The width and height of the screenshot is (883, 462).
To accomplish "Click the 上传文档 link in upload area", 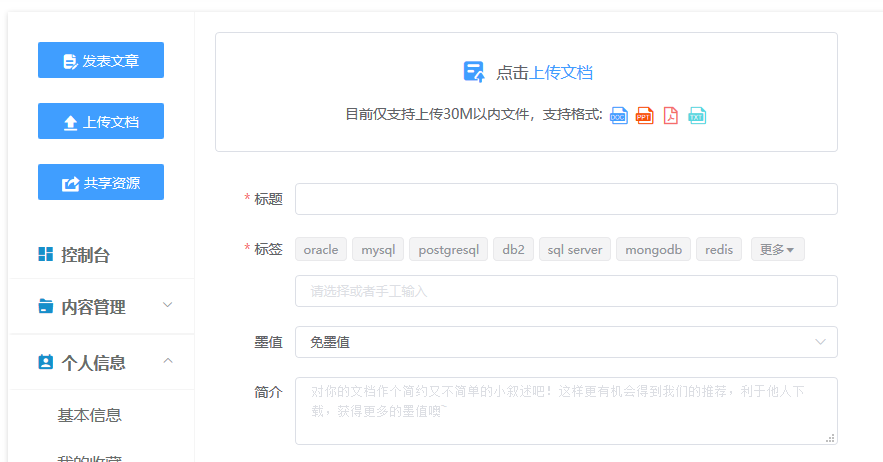I will coord(560,73).
